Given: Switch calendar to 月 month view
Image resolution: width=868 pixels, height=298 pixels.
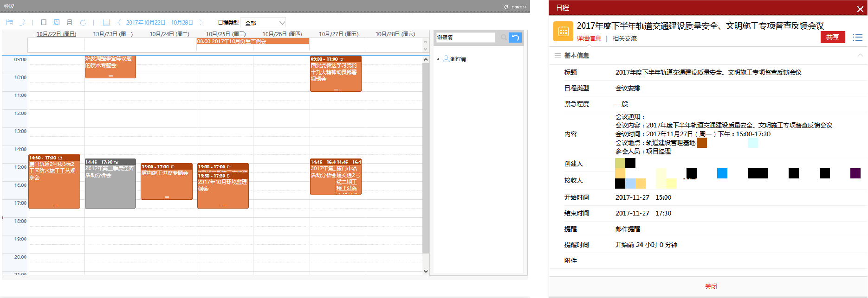Looking at the screenshot, I should coord(70,23).
